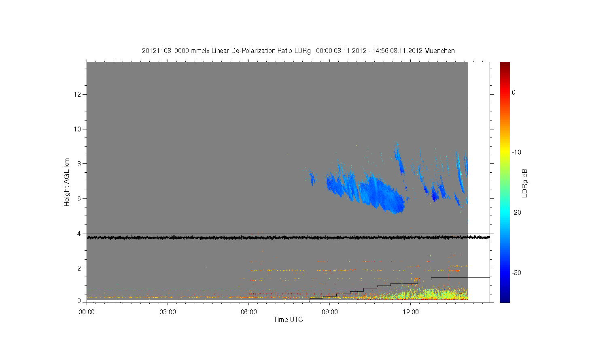This screenshot has width=607, height=364.
Task: Click the height tick label 2
Action: pos(79,268)
